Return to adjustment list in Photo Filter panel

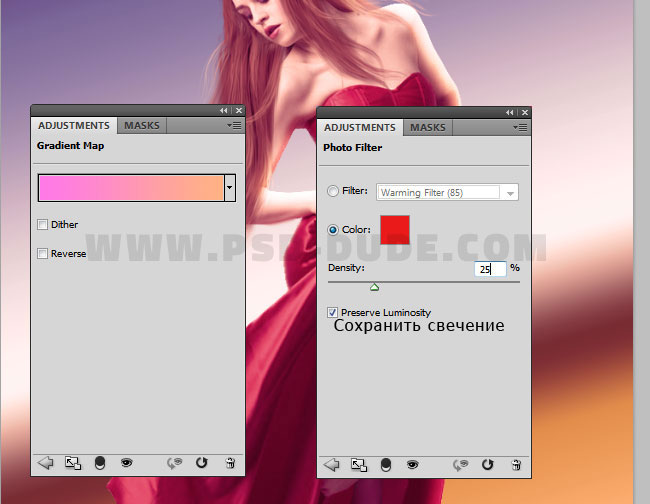(332, 465)
